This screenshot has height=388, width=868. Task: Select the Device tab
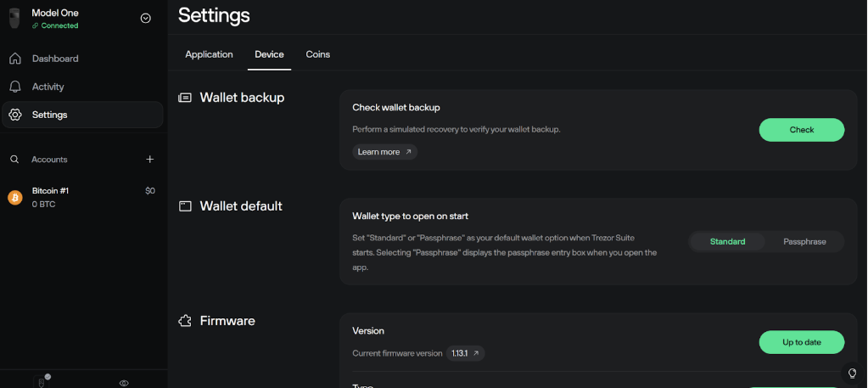(x=269, y=54)
